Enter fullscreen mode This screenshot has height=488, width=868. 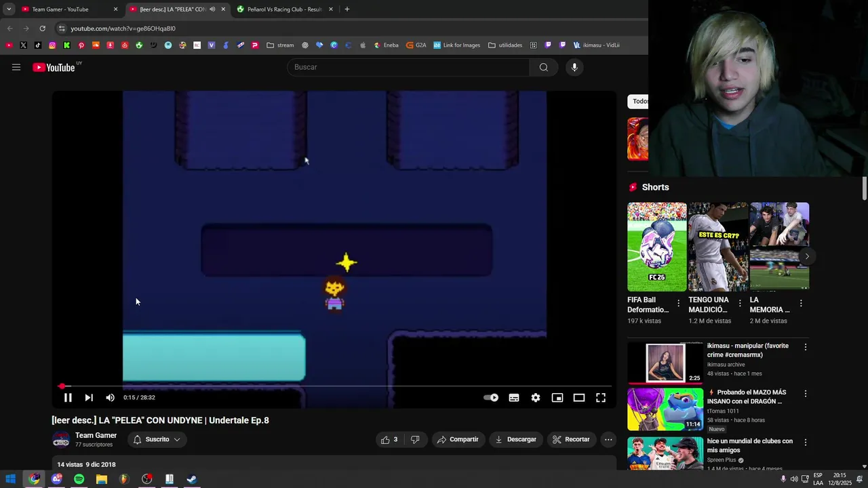601,398
